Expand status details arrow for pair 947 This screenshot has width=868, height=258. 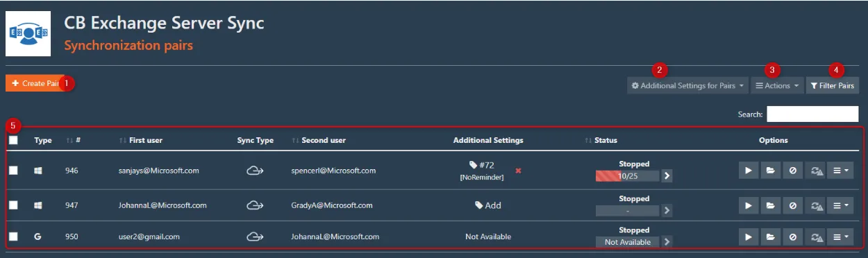[667, 210]
